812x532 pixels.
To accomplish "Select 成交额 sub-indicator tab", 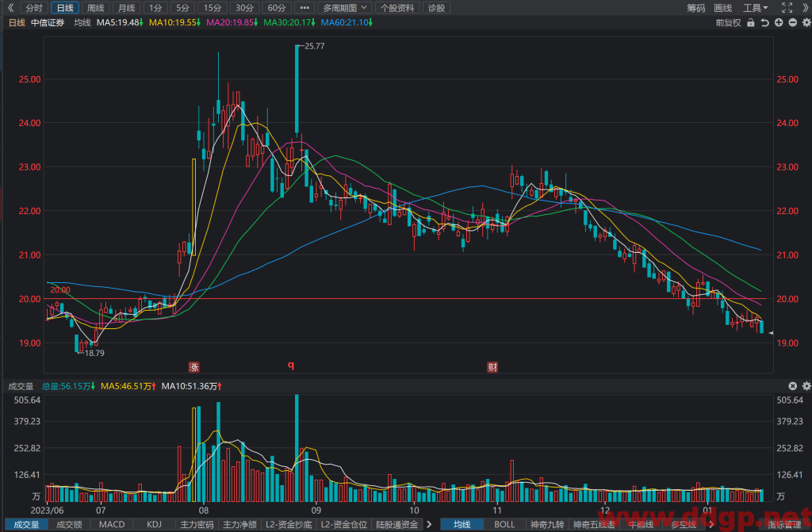I will tap(69, 524).
